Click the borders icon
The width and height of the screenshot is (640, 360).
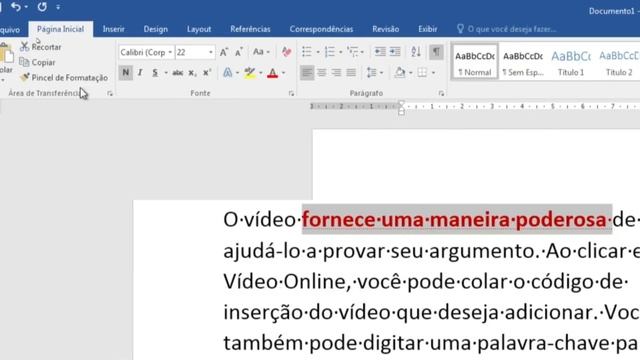click(422, 73)
